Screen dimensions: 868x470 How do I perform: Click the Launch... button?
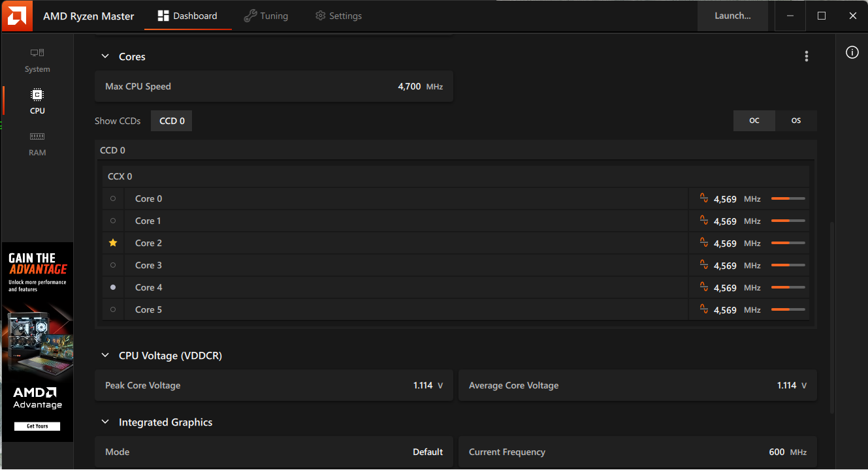[733, 16]
